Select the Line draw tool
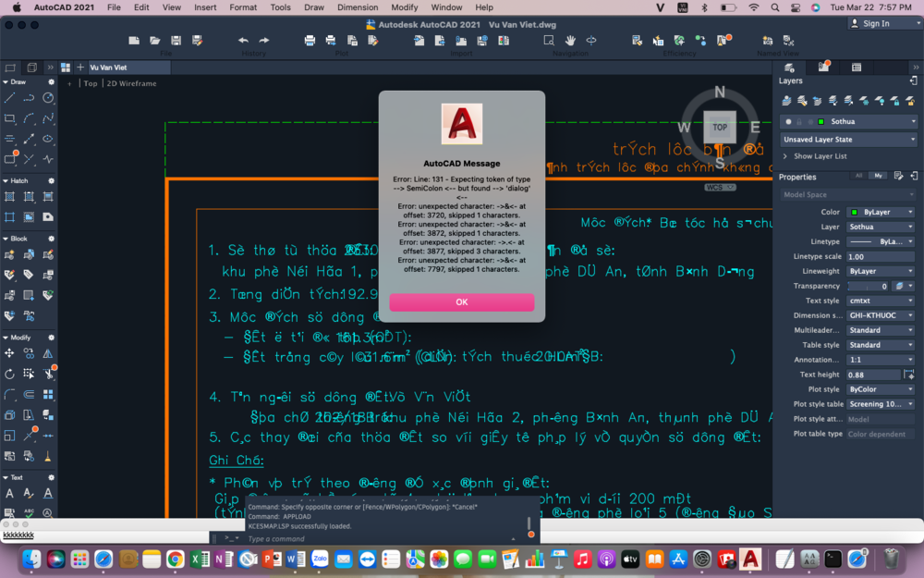This screenshot has width=924, height=578. click(9, 98)
